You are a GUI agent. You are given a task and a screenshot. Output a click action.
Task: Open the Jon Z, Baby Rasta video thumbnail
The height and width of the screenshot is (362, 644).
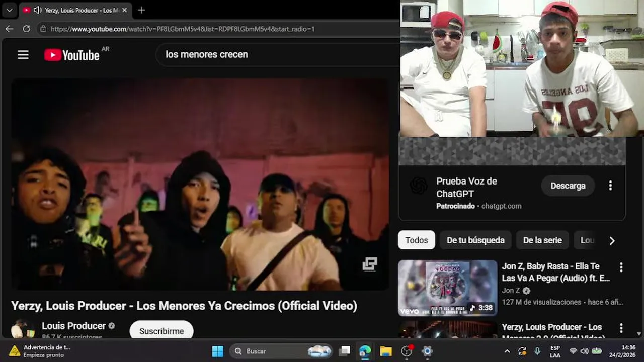(447, 288)
